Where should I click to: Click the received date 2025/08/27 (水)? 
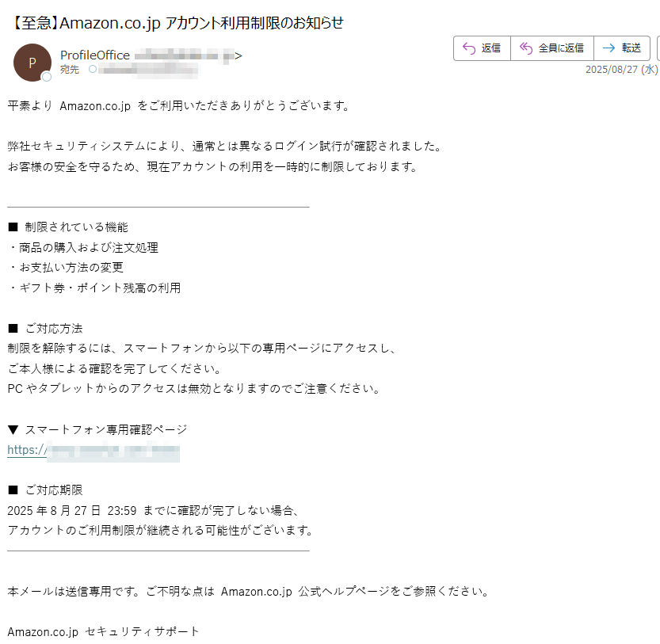coord(621,70)
